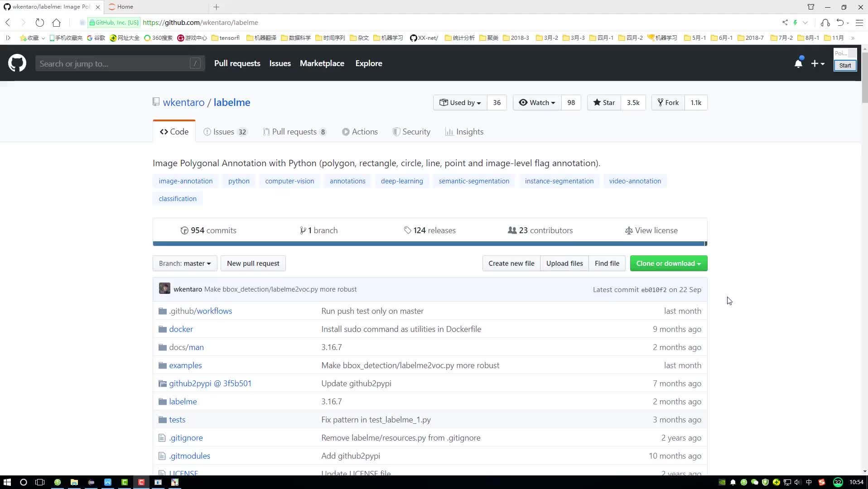Click the WeChat tray icon
Image resolution: width=868 pixels, height=489 pixels.
tap(754, 482)
